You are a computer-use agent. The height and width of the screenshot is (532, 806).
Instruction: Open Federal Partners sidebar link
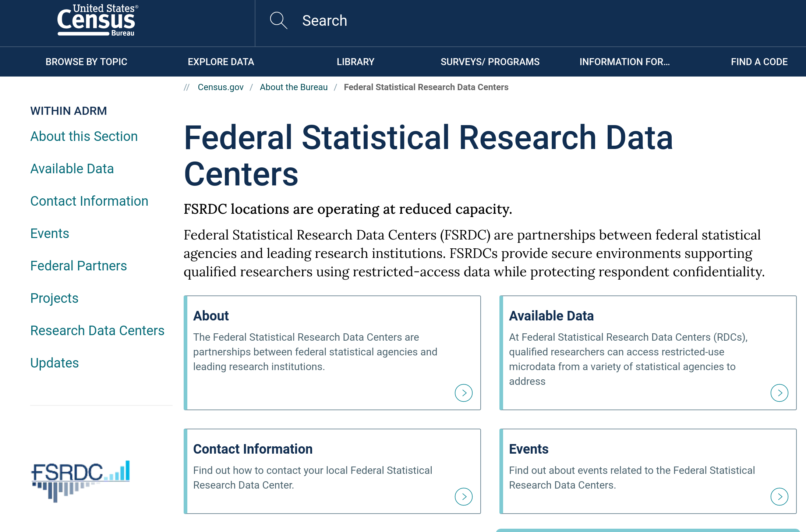[79, 266]
